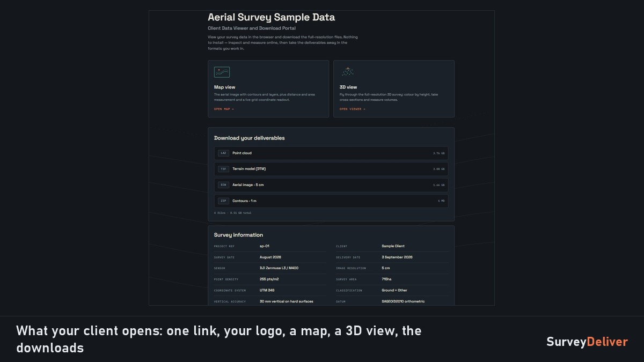The width and height of the screenshot is (644, 362).
Task: Click the 'Download your deliverables' heading
Action: (x=249, y=138)
